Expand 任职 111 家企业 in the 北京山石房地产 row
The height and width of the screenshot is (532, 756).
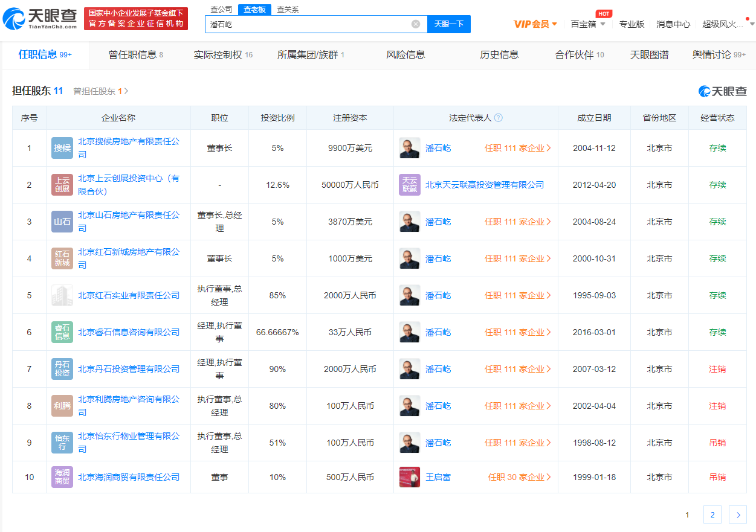518,222
